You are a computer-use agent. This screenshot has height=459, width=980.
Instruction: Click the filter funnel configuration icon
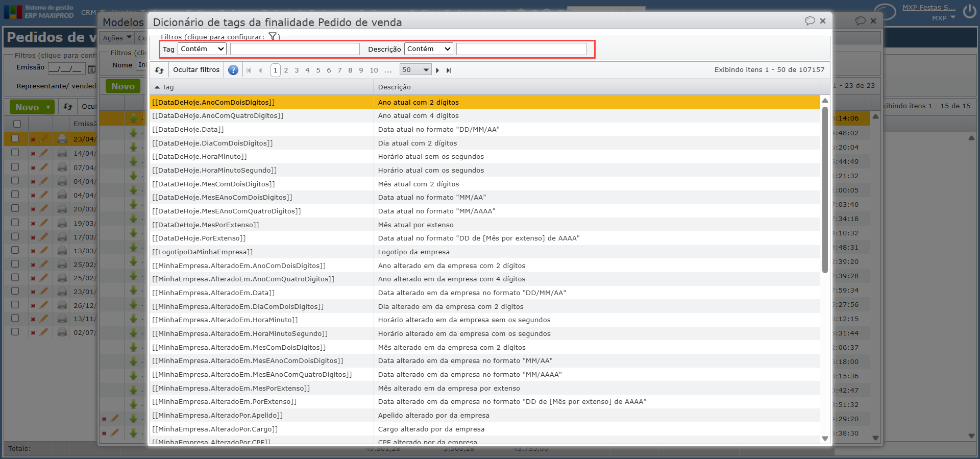point(273,36)
